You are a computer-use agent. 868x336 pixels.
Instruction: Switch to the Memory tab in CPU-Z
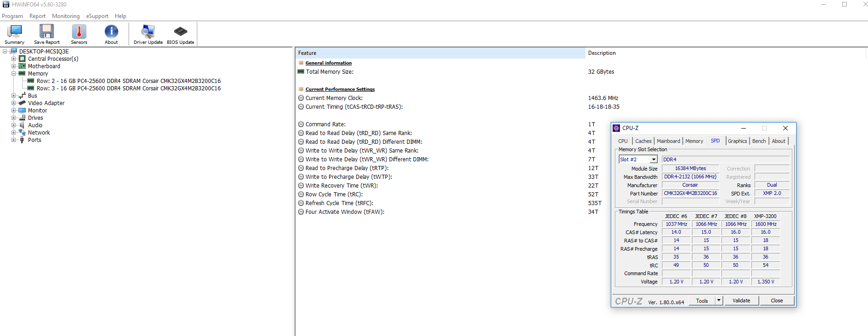(x=694, y=141)
